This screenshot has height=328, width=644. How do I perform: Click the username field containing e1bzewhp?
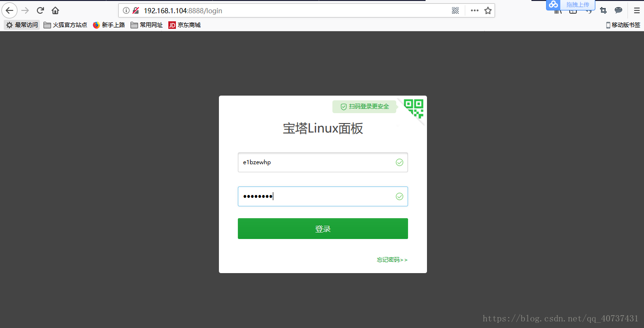322,162
